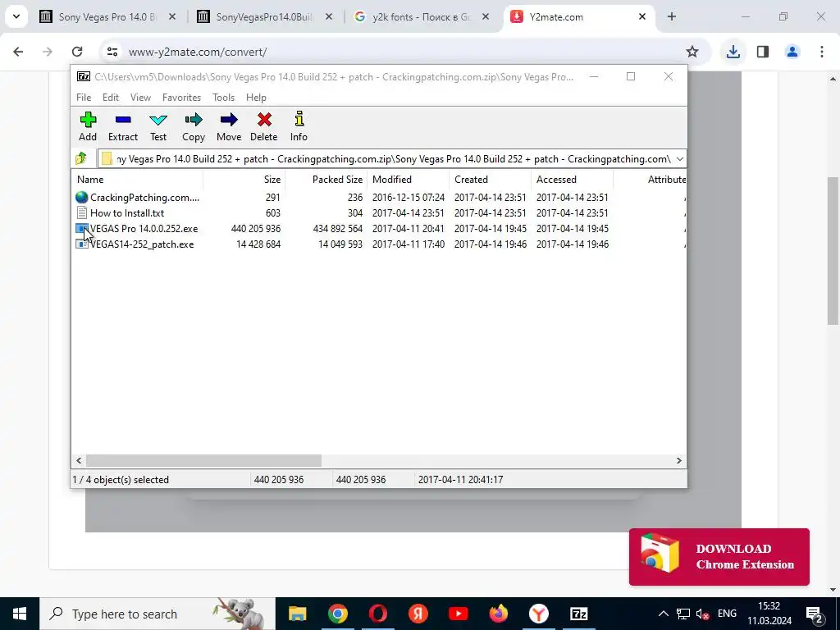Viewport: 840px width, 630px height.
Task: Open Firefox from taskbar
Action: coord(498,614)
